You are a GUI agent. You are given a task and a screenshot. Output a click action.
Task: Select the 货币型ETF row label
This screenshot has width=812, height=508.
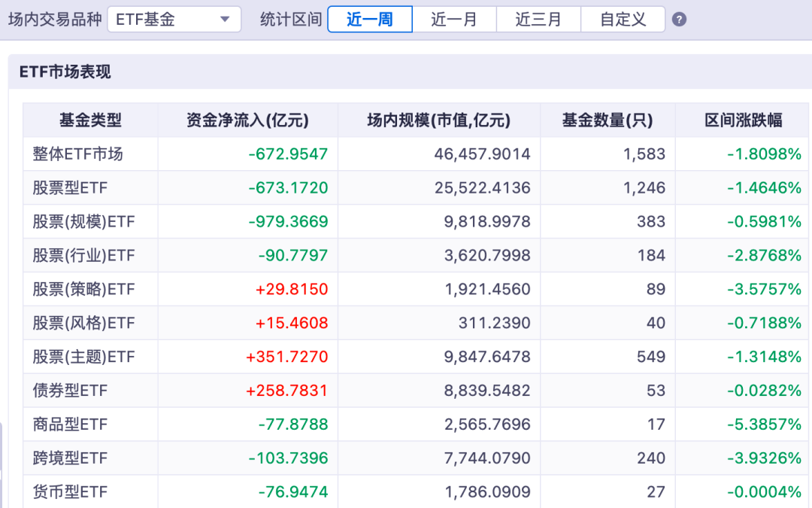(70, 492)
